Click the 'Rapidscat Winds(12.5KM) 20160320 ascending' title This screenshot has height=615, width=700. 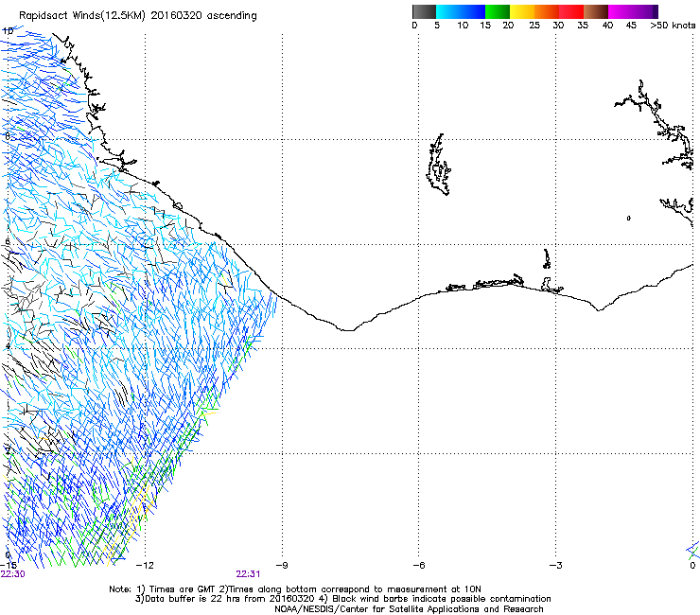click(138, 16)
